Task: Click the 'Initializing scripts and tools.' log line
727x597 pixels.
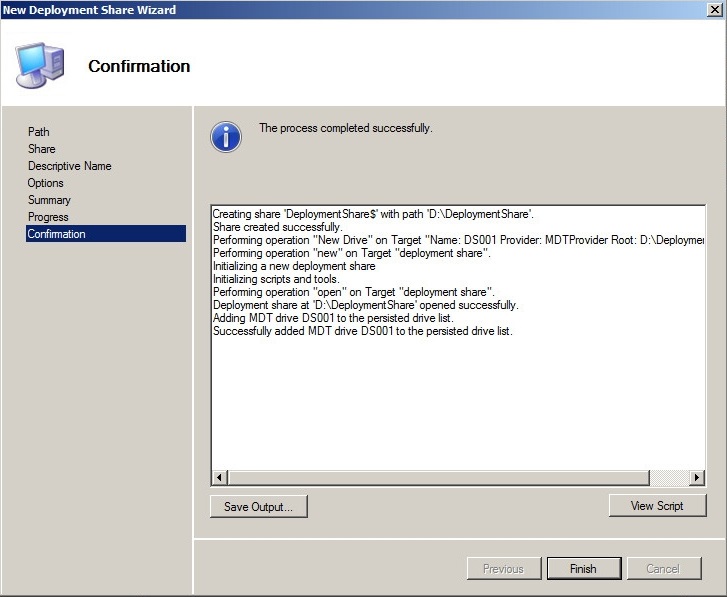Action: [x=276, y=279]
